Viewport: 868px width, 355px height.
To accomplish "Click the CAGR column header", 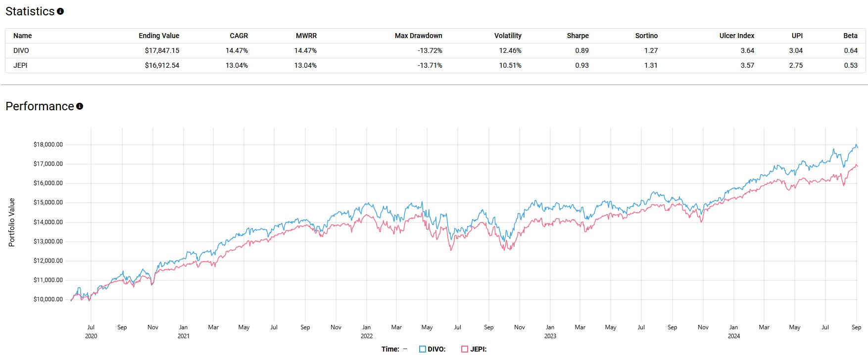I will pos(239,36).
